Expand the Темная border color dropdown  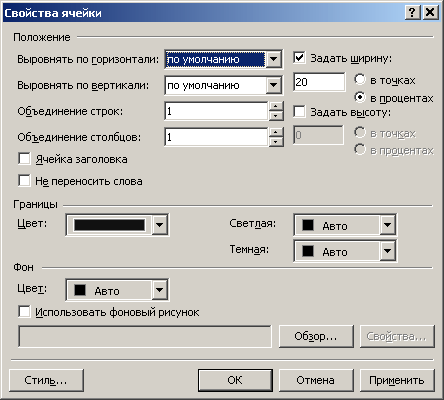click(387, 251)
